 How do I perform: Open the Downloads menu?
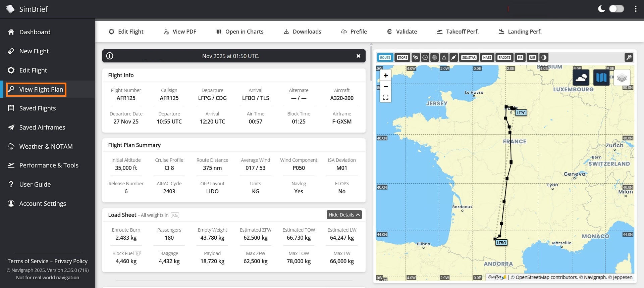(302, 32)
